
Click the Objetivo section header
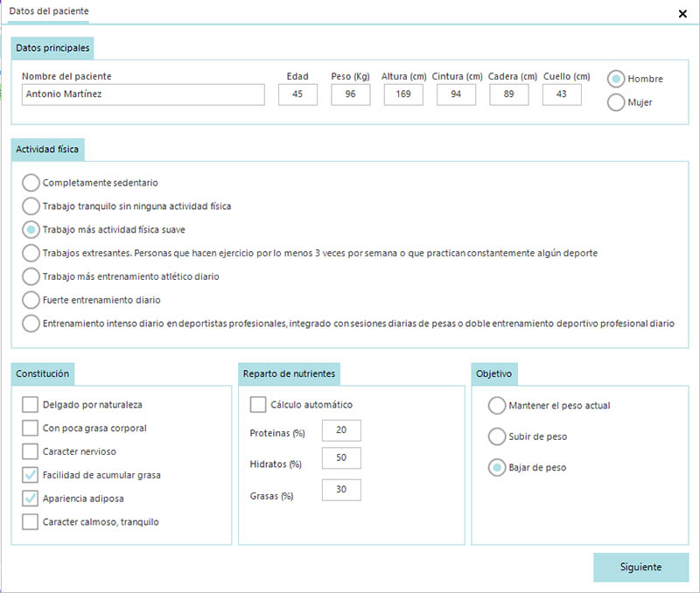point(494,374)
